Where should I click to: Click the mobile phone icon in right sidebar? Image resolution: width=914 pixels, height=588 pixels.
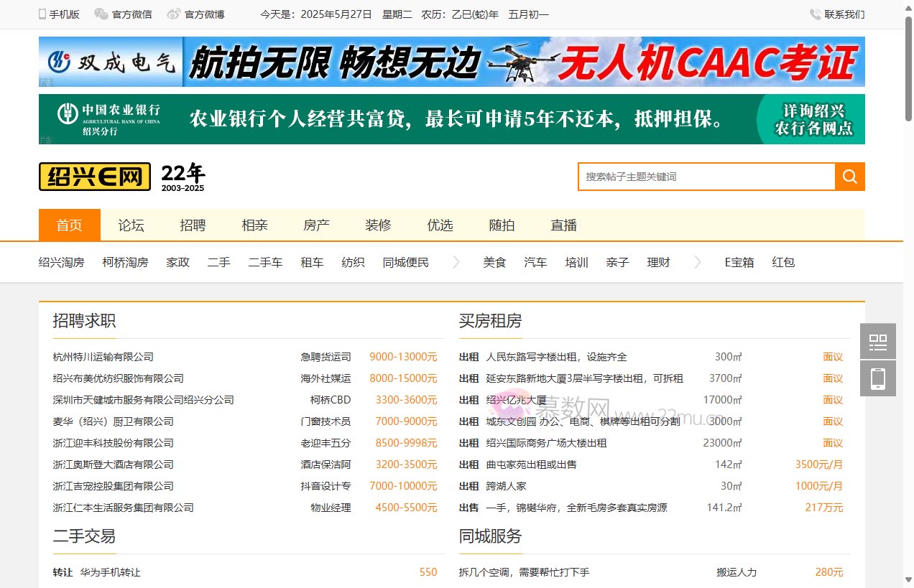[877, 378]
